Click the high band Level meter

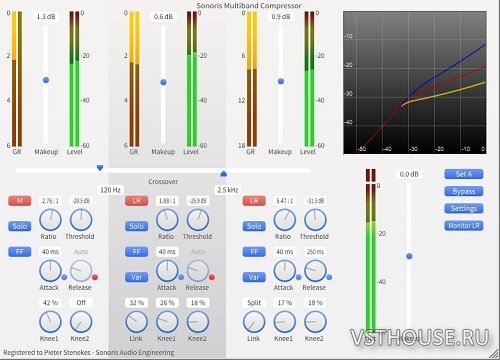coord(309,79)
